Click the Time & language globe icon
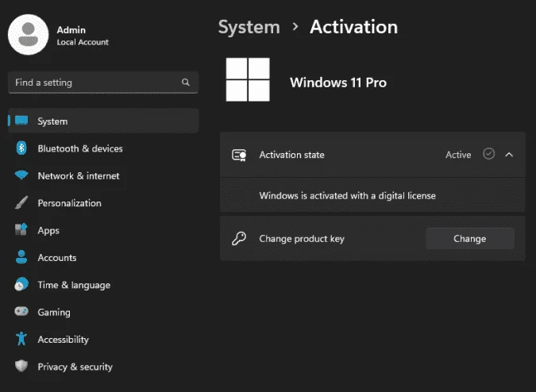The image size is (536, 392). tap(21, 284)
